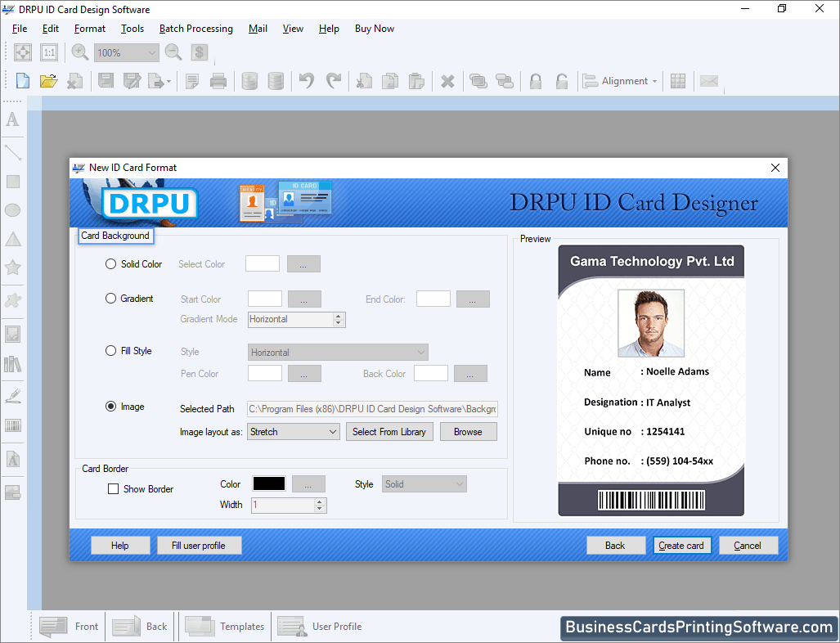The image size is (840, 643).
Task: Switch background fill to Gradient
Action: click(x=110, y=299)
